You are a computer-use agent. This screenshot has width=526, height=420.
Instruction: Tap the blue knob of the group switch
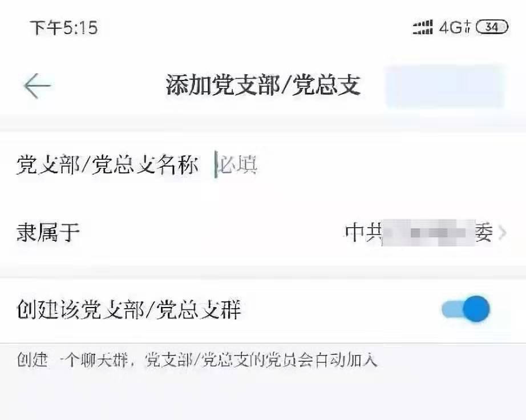click(476, 309)
